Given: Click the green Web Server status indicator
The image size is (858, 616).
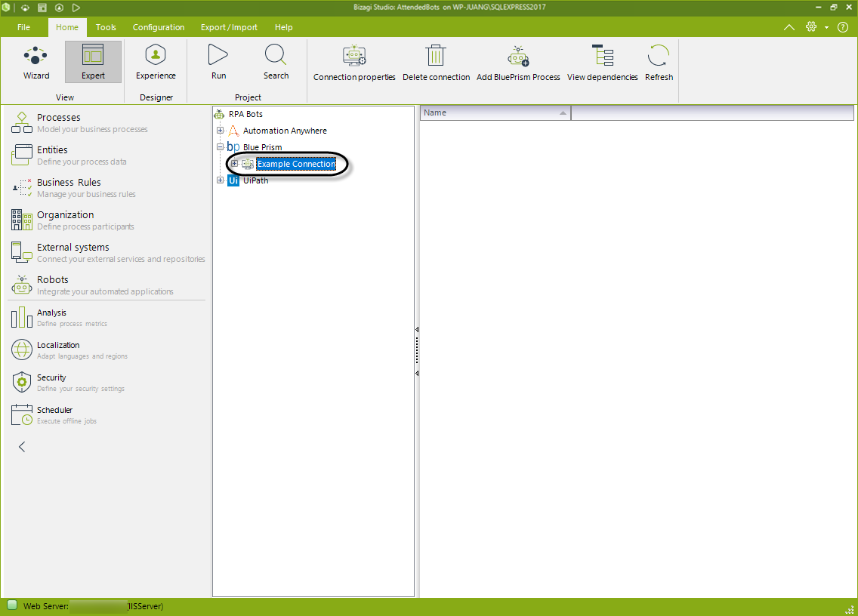Looking at the screenshot, I should point(12,605).
